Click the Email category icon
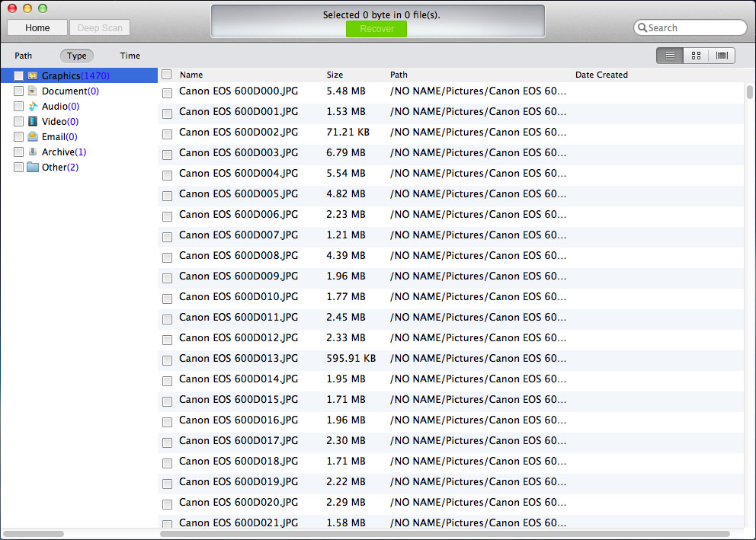 point(32,136)
